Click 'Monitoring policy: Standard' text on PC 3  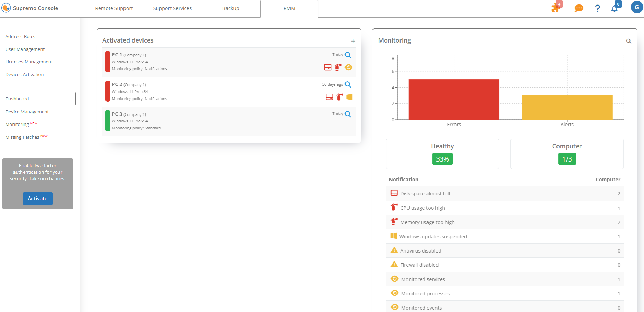click(136, 128)
